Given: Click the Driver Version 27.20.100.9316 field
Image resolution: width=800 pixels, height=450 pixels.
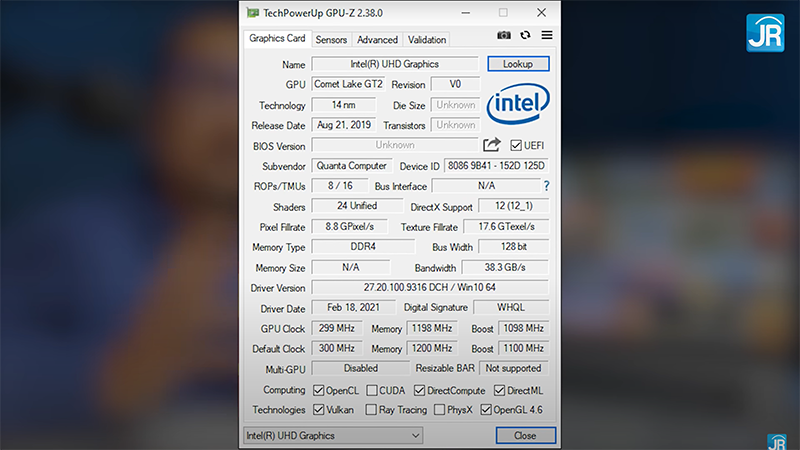Looking at the screenshot, I should [x=430, y=288].
